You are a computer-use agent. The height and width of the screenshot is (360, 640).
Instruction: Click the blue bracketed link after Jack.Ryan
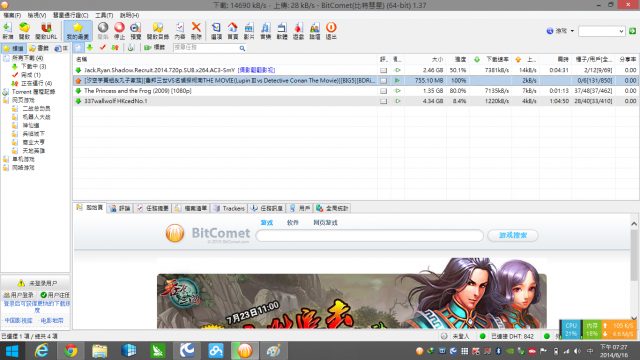(x=256, y=70)
